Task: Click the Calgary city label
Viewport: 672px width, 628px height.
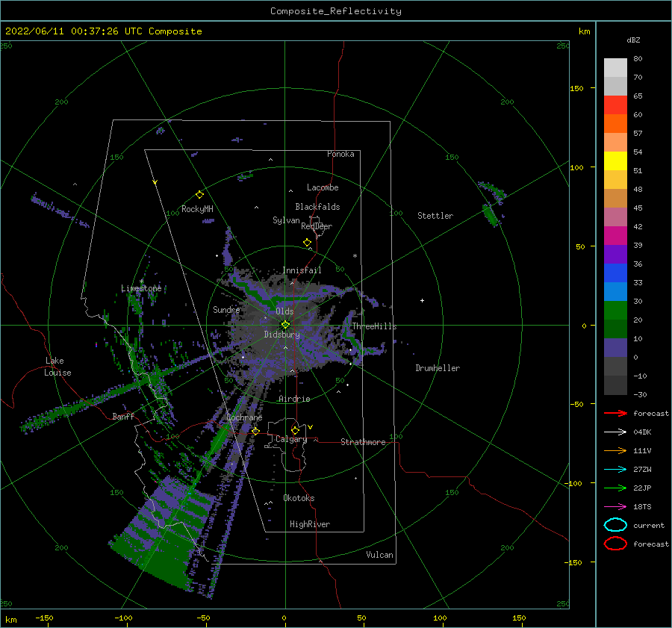Action: click(x=291, y=439)
